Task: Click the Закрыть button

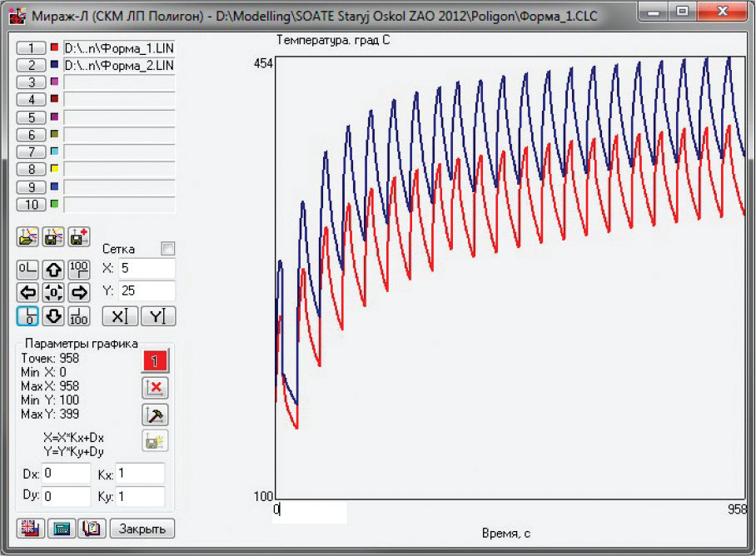Action: coord(143,529)
